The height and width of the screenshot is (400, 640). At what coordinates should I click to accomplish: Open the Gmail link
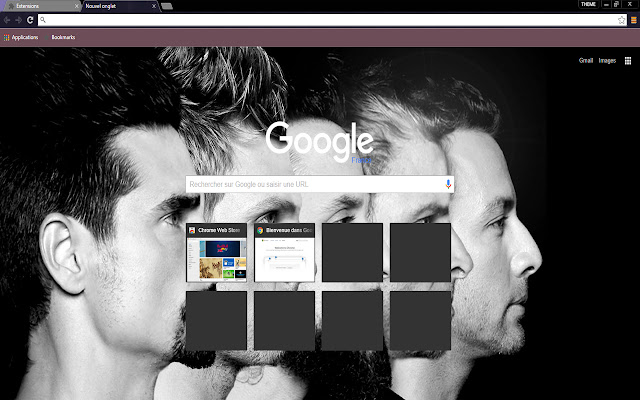click(x=586, y=61)
